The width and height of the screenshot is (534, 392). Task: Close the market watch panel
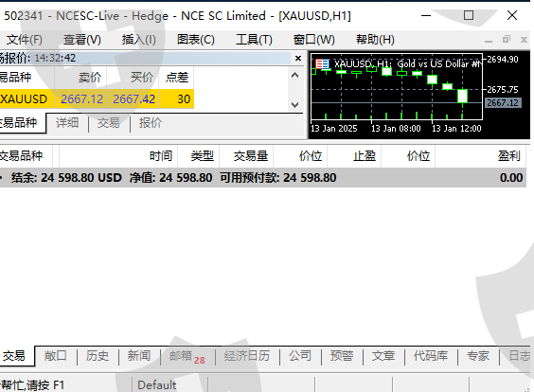pyautogui.click(x=298, y=59)
